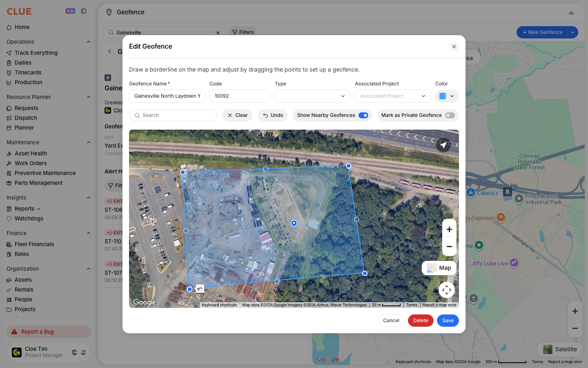Click the map pan control icon
588x368 pixels.
coord(447,290)
